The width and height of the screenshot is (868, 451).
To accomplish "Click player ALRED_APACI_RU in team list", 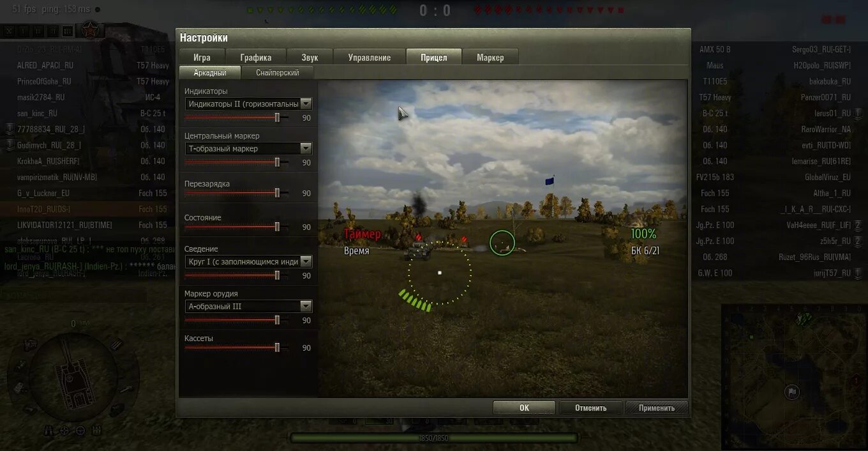I will 45,65.
